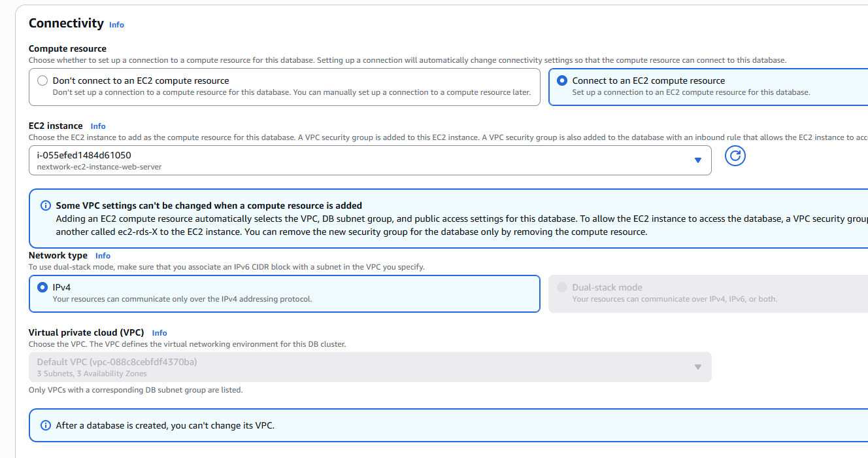Click the EC2 instance dropdown arrow
The image size is (868, 458).
click(x=697, y=160)
